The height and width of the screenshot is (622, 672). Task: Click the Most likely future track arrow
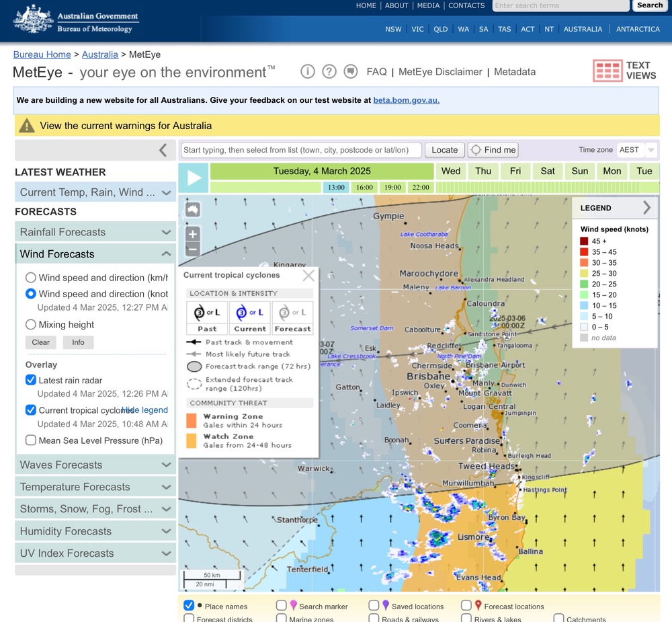coord(194,354)
